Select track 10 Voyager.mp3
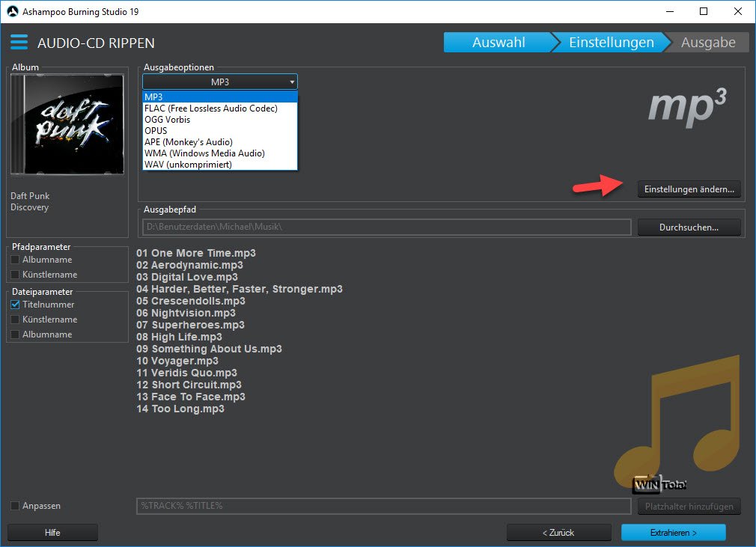This screenshot has width=756, height=547. [177, 361]
